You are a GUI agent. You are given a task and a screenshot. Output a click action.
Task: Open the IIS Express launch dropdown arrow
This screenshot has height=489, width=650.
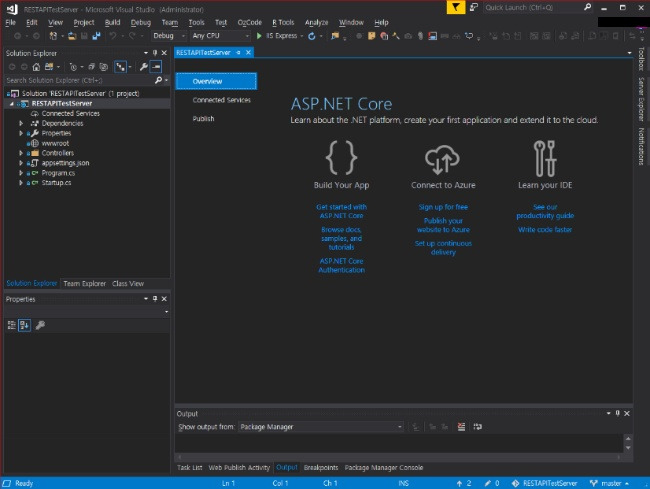301,36
